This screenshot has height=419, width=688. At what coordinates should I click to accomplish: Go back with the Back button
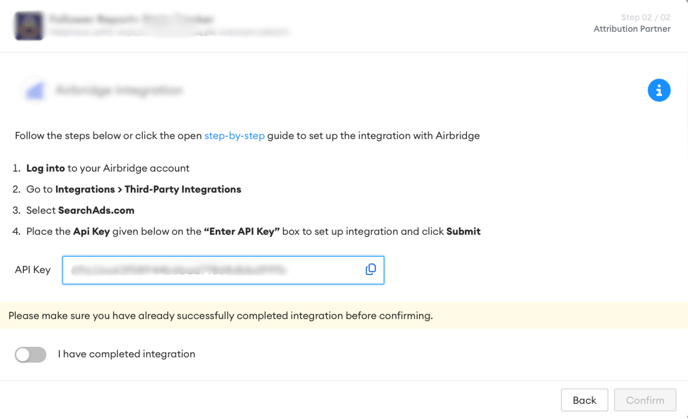(584, 400)
